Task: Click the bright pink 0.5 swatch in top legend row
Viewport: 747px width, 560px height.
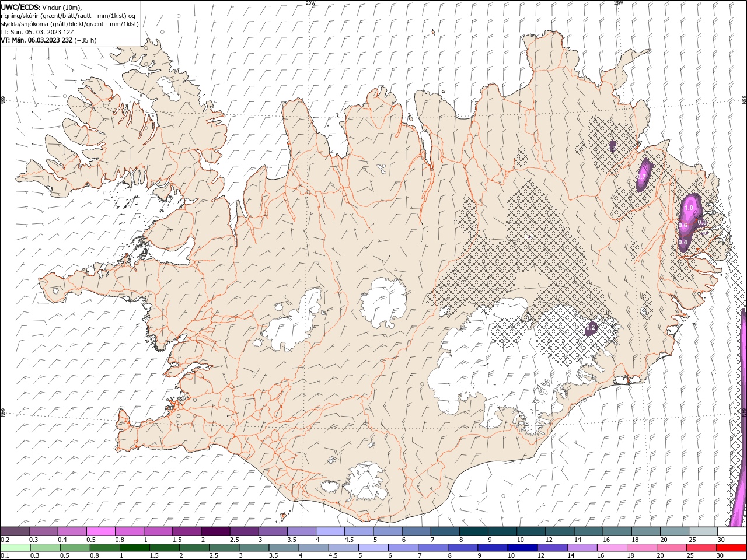Action: (x=101, y=531)
